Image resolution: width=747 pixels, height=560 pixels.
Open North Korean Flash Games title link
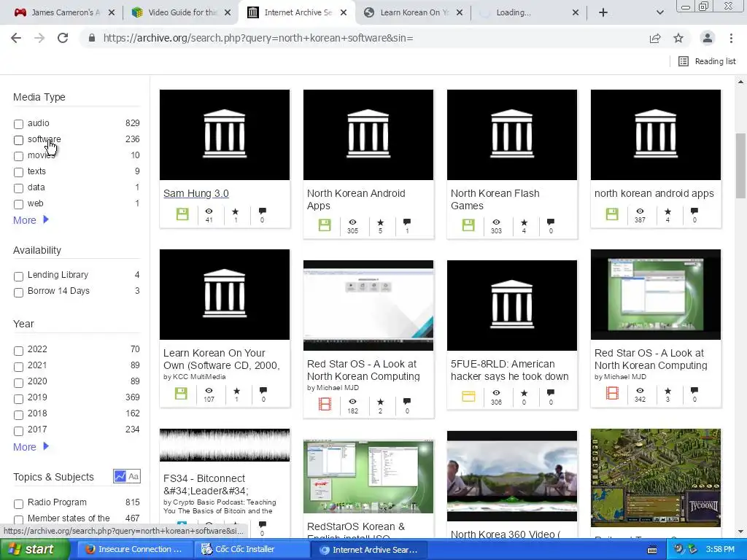[x=495, y=200]
